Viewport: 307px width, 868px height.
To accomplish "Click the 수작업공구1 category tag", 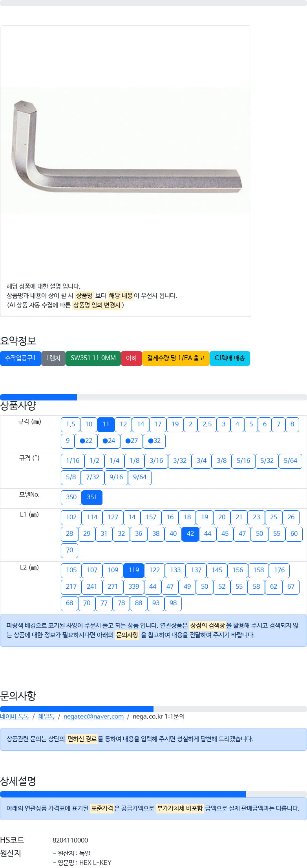I will pos(20,358).
